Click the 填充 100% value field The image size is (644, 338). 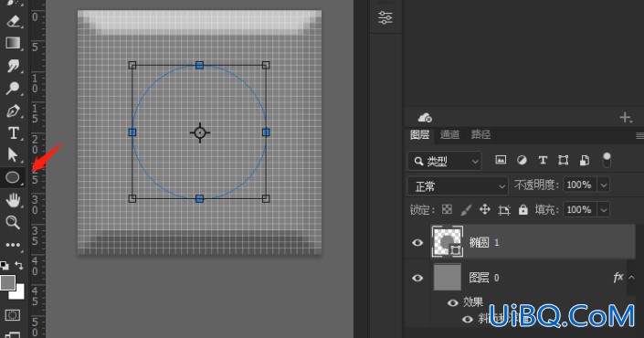579,210
